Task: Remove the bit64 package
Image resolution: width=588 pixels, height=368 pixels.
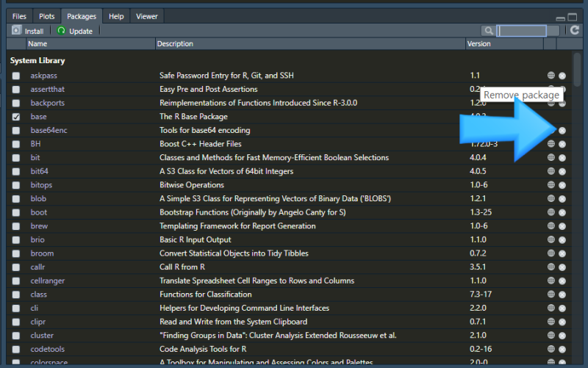Action: [562, 172]
